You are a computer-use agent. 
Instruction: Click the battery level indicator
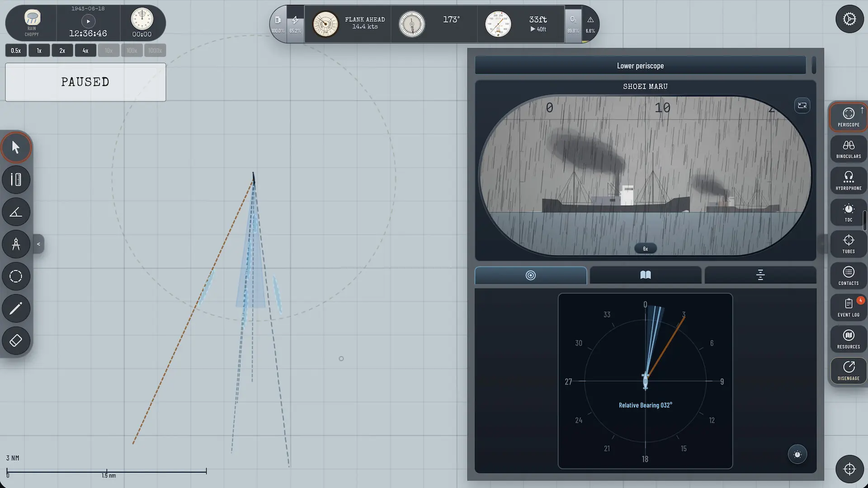click(x=295, y=24)
